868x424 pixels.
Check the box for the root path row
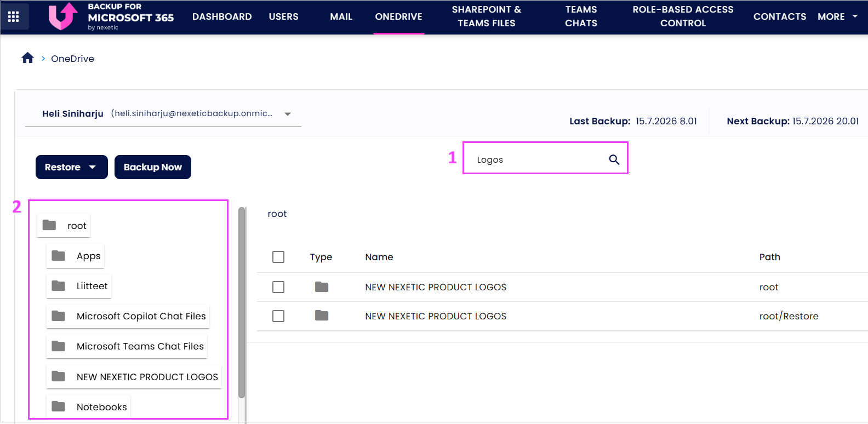pyautogui.click(x=278, y=287)
